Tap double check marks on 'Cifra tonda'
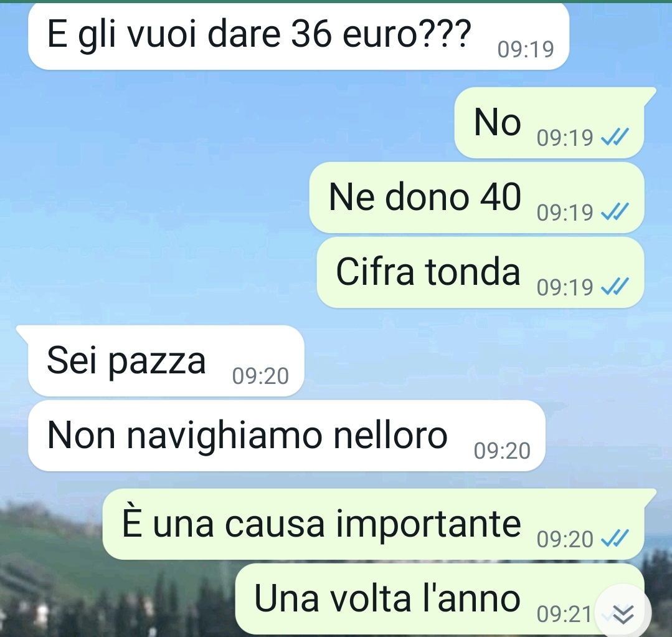Viewport: 672px width, 637px height. coord(615,286)
